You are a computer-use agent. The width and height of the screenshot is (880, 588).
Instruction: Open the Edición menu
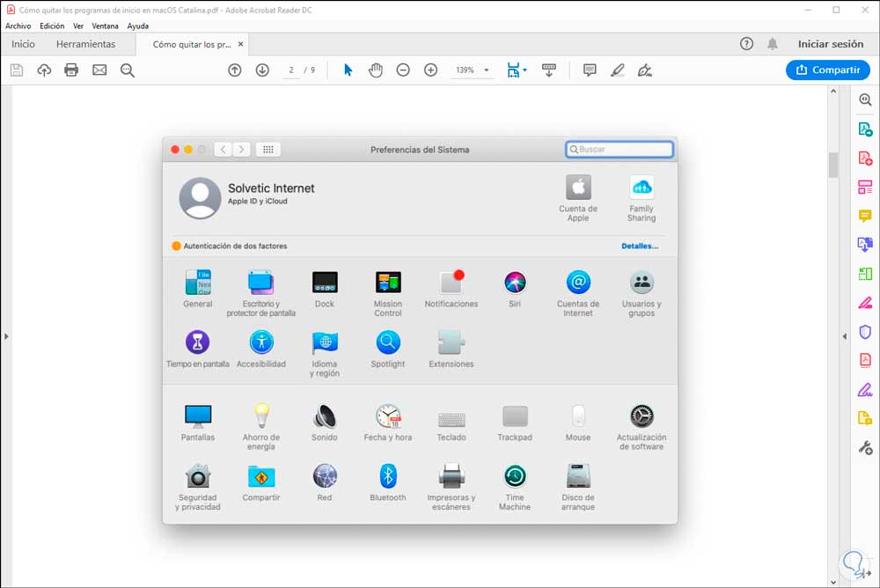tap(52, 26)
